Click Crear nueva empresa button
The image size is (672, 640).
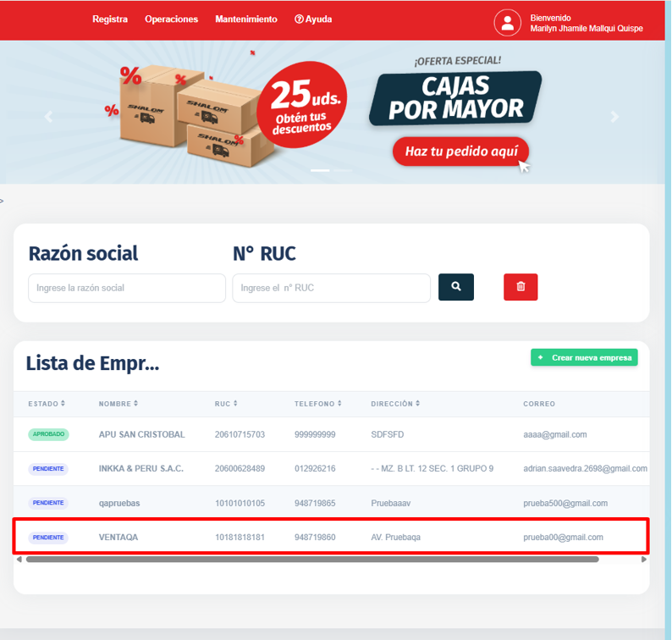[584, 358]
